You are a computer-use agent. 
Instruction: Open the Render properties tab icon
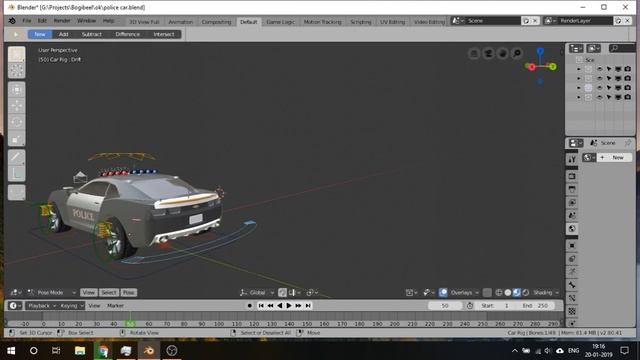(x=572, y=176)
